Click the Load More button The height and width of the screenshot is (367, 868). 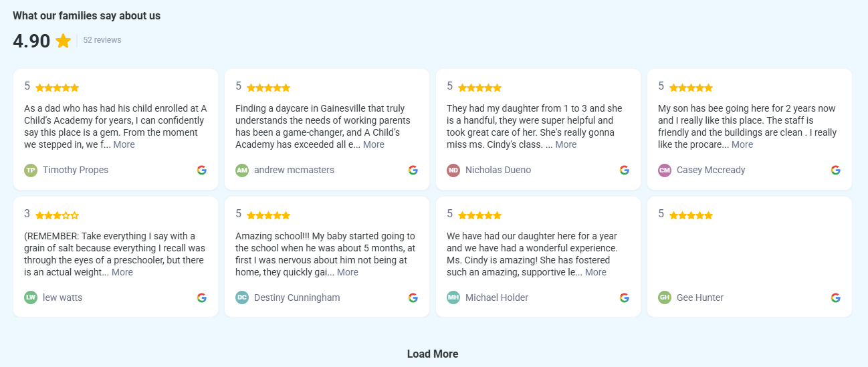[x=433, y=354]
